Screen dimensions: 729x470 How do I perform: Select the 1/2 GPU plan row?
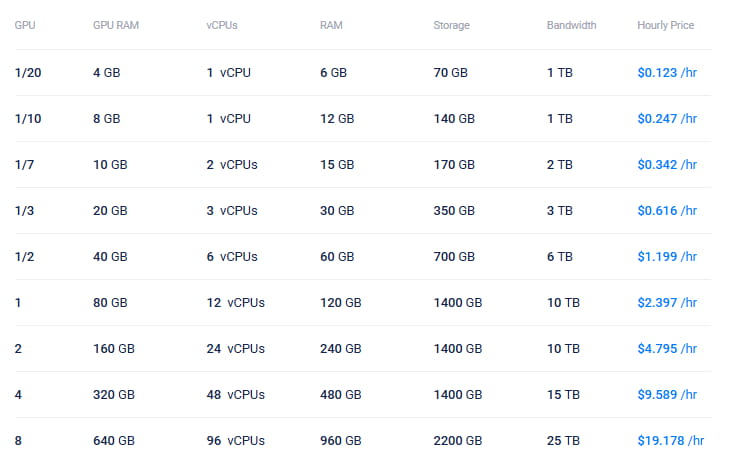(x=24, y=256)
